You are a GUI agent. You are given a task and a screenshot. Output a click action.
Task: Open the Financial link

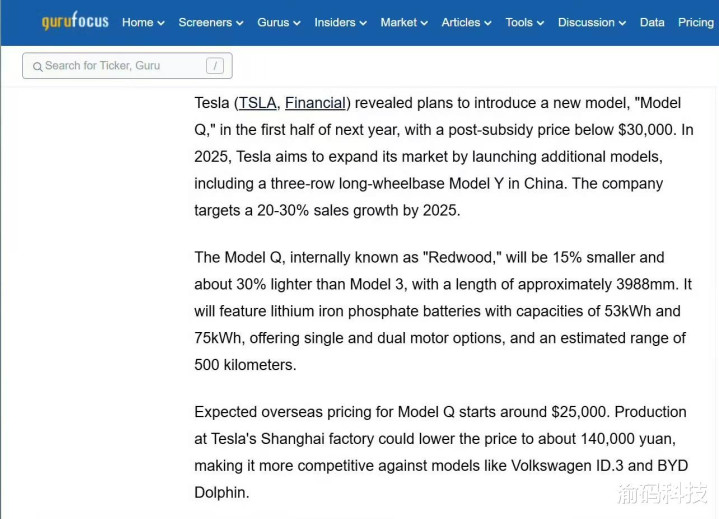315,103
